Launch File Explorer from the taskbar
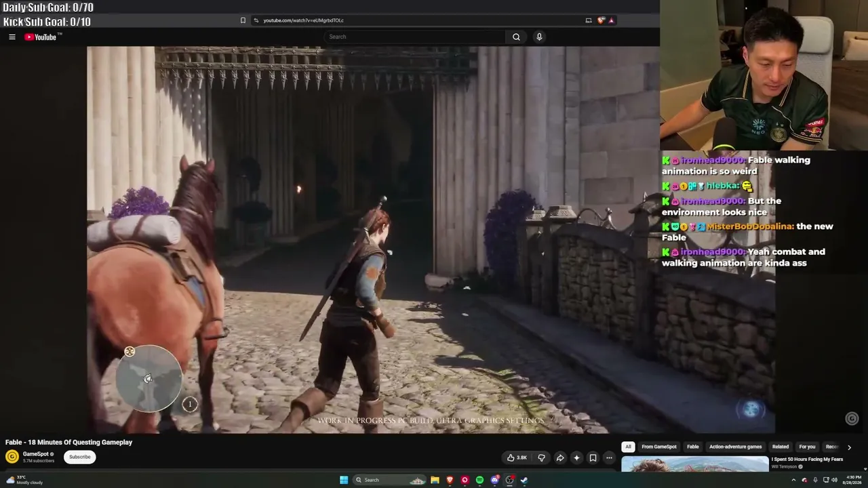868x488 pixels. [435, 480]
